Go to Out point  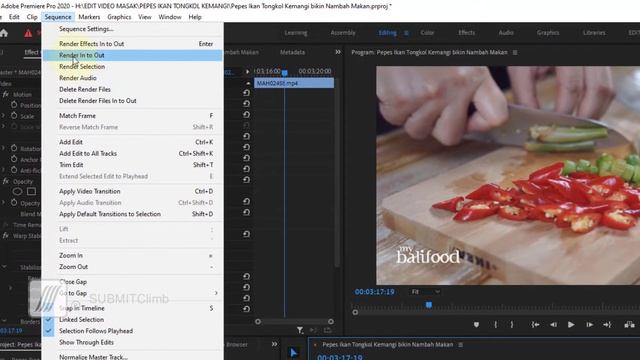click(607, 324)
